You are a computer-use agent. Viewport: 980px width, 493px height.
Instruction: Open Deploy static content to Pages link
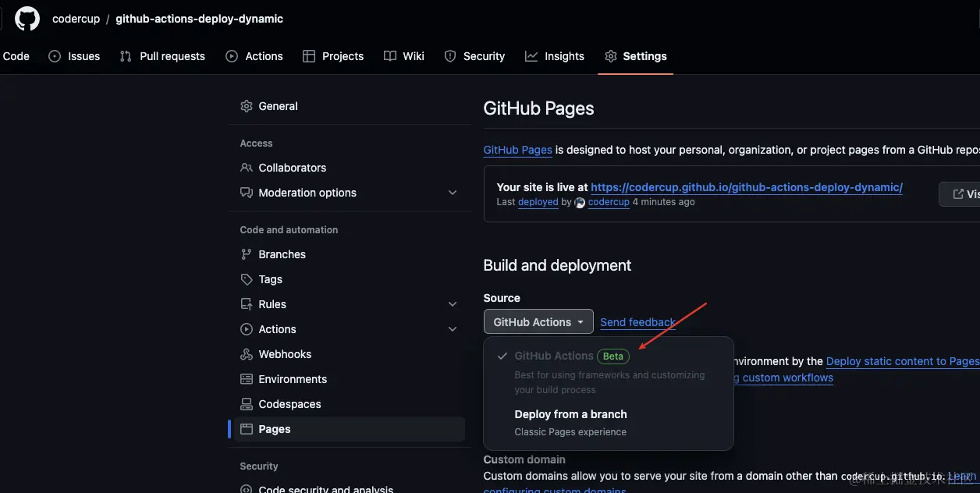[x=903, y=361]
